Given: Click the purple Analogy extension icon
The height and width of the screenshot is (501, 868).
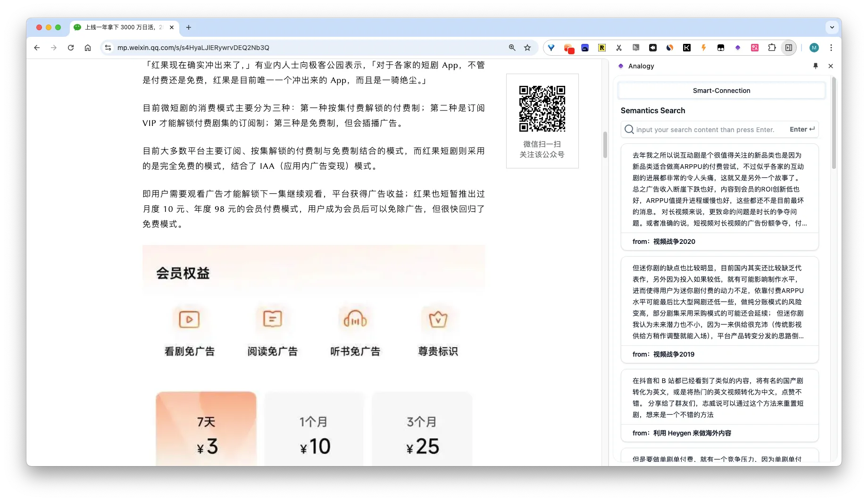Looking at the screenshot, I should tap(738, 48).
